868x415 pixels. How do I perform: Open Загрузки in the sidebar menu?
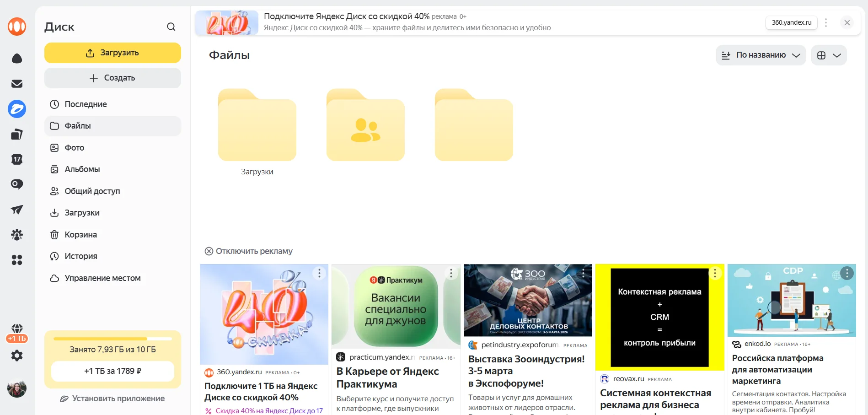tap(113, 213)
